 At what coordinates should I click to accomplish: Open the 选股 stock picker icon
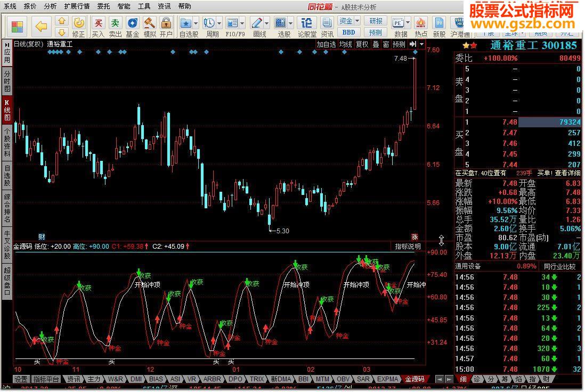(x=281, y=23)
